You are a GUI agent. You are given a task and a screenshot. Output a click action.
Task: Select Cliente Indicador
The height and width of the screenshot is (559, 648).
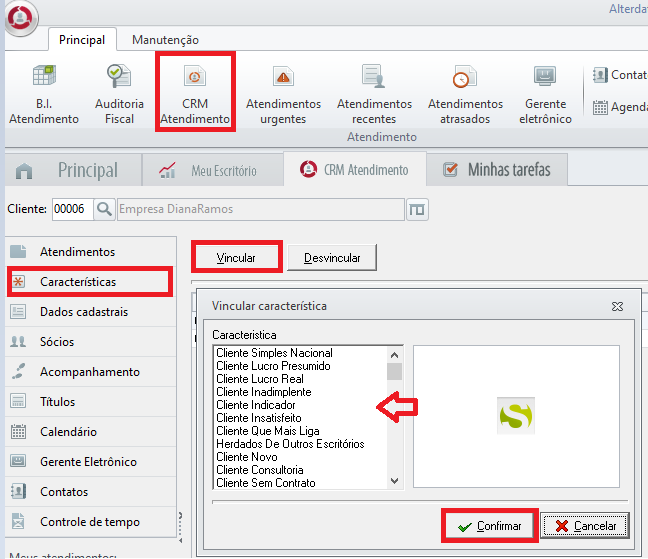[x=256, y=405]
